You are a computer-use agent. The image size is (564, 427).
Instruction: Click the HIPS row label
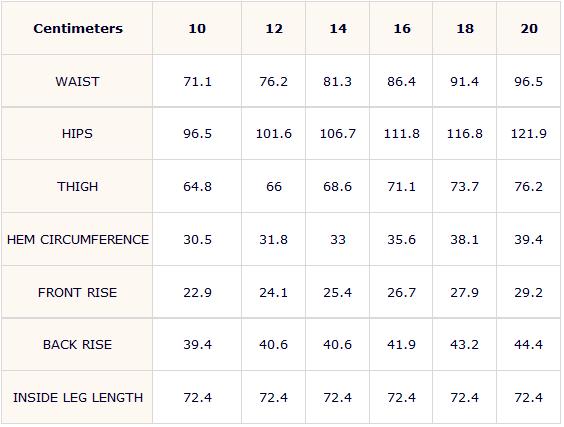point(77,134)
